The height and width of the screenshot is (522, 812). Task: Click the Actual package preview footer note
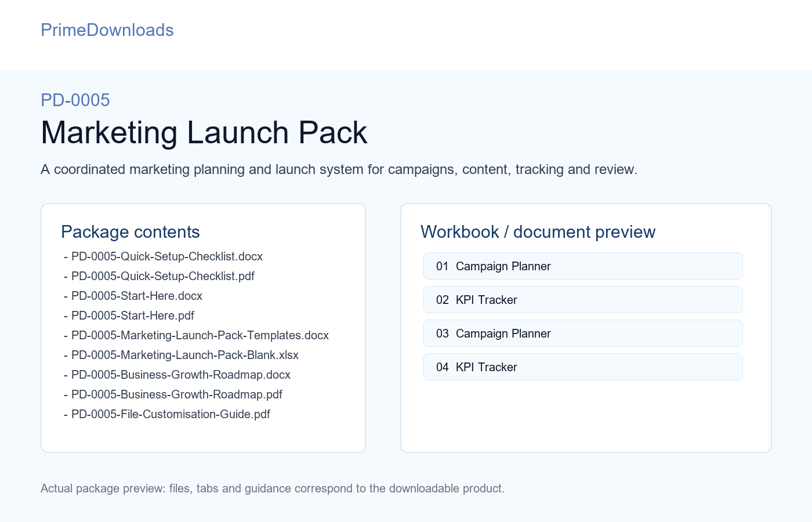click(273, 488)
